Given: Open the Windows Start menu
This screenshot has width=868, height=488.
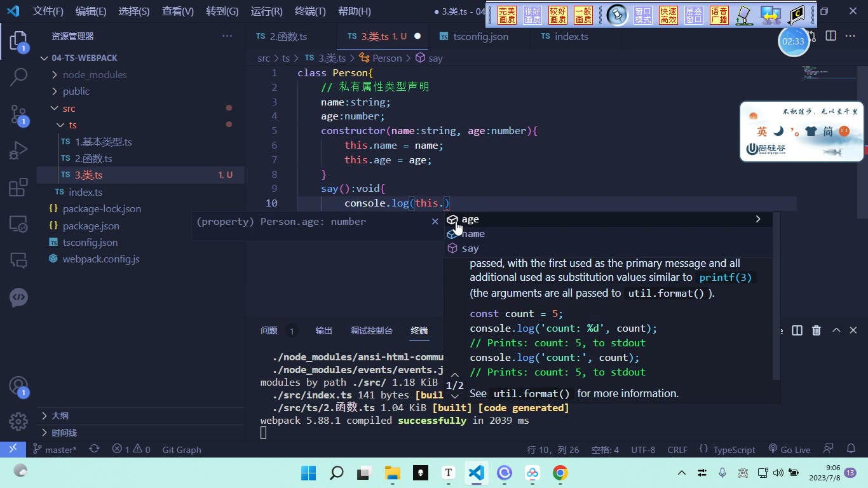Looking at the screenshot, I should (x=308, y=473).
